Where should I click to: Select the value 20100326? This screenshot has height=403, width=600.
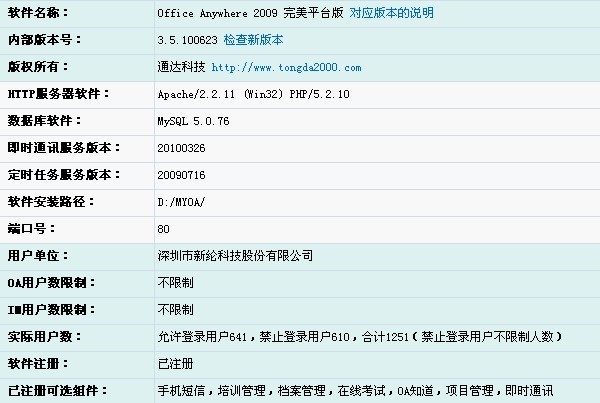tap(181, 148)
